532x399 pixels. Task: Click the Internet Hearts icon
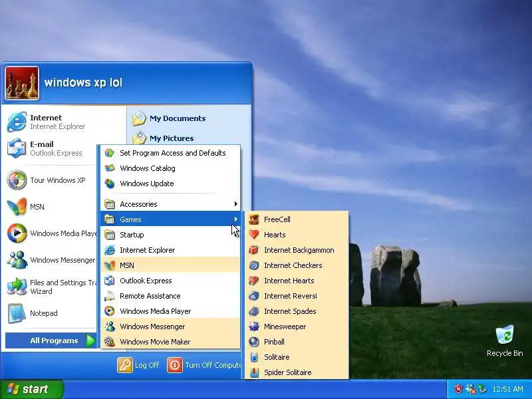254,281
